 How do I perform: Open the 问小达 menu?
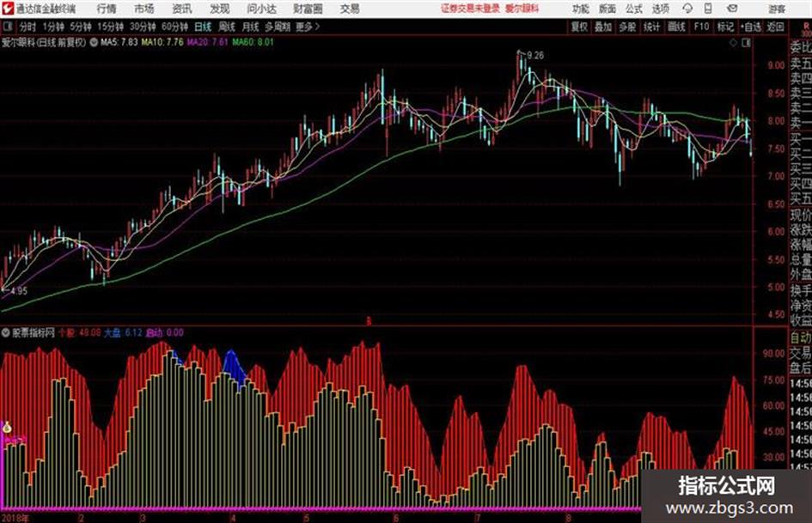click(261, 9)
